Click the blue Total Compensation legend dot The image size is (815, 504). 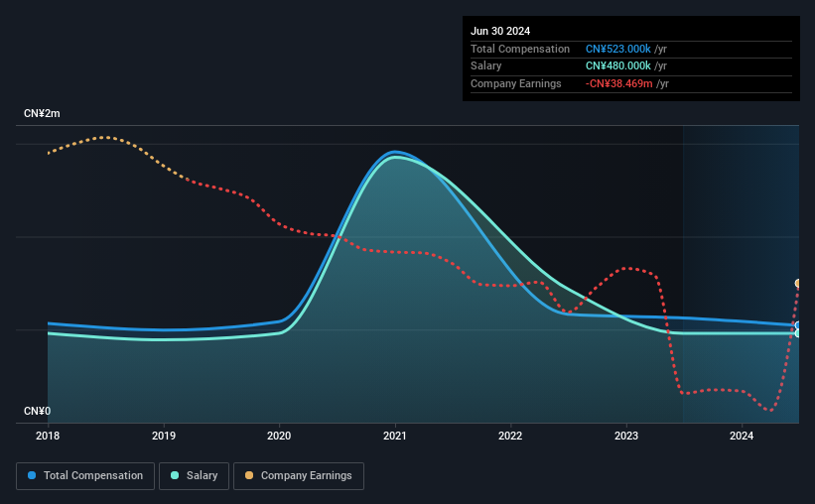coord(32,475)
